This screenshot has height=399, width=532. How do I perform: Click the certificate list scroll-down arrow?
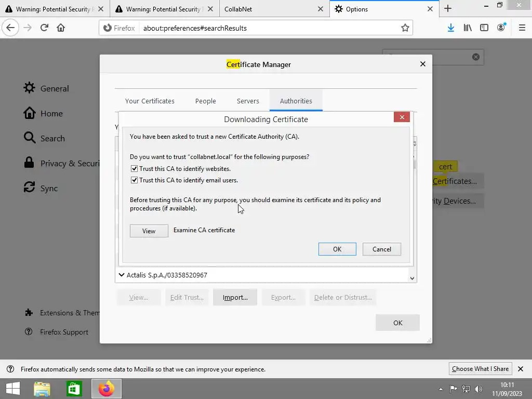click(x=412, y=278)
